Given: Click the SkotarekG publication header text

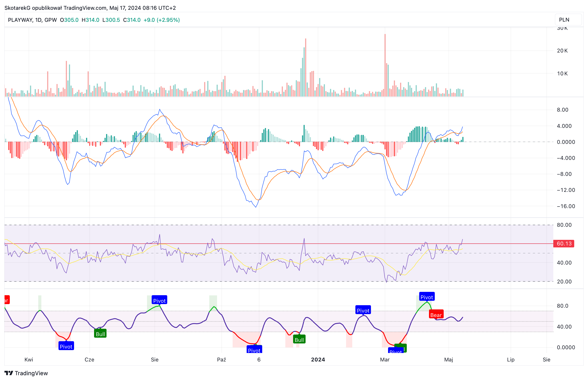Looking at the screenshot, I should (x=90, y=8).
